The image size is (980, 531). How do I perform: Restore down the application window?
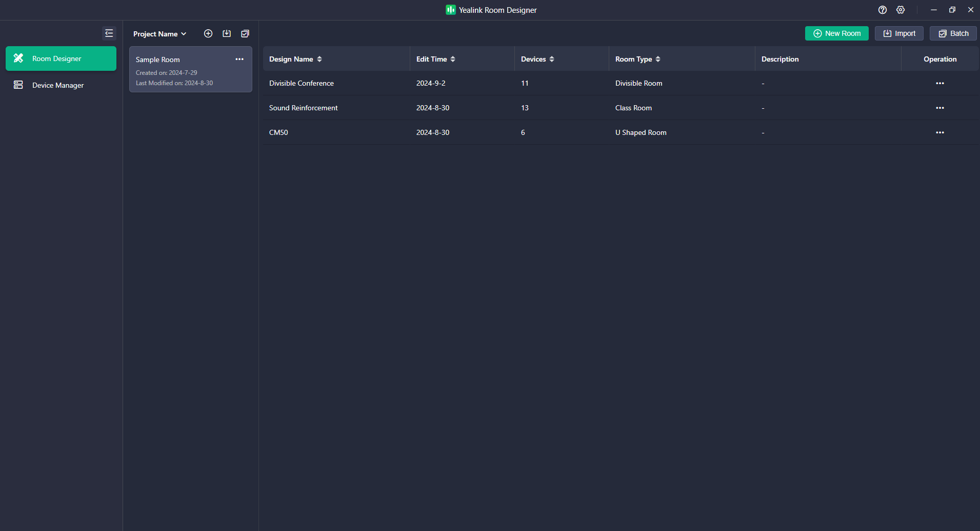coord(952,10)
